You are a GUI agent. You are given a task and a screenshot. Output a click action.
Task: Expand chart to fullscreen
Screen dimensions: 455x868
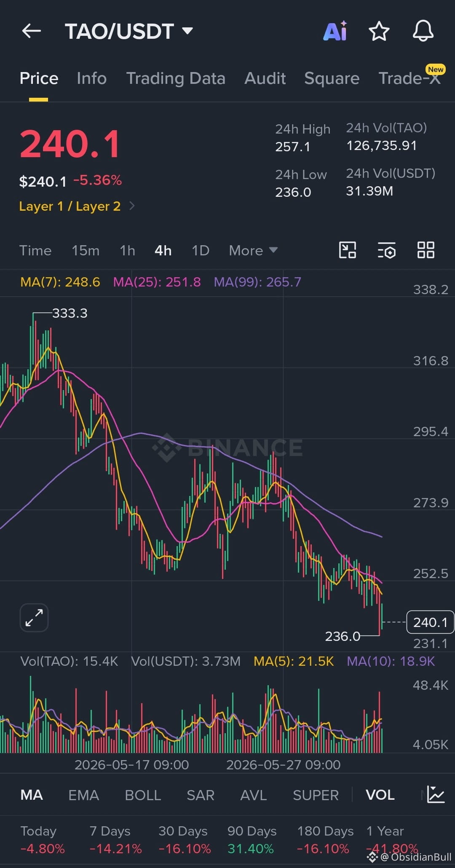34,618
